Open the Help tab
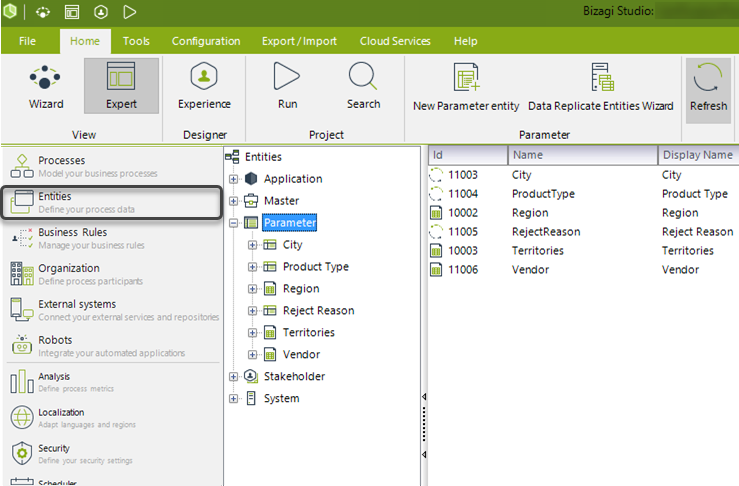Viewport: 739px width, 486px height. click(x=466, y=41)
